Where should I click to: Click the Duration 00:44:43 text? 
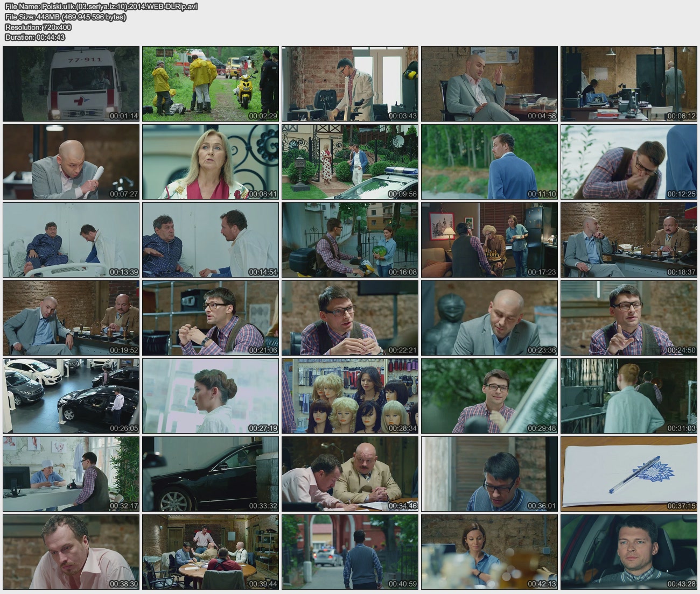pyautogui.click(x=35, y=37)
